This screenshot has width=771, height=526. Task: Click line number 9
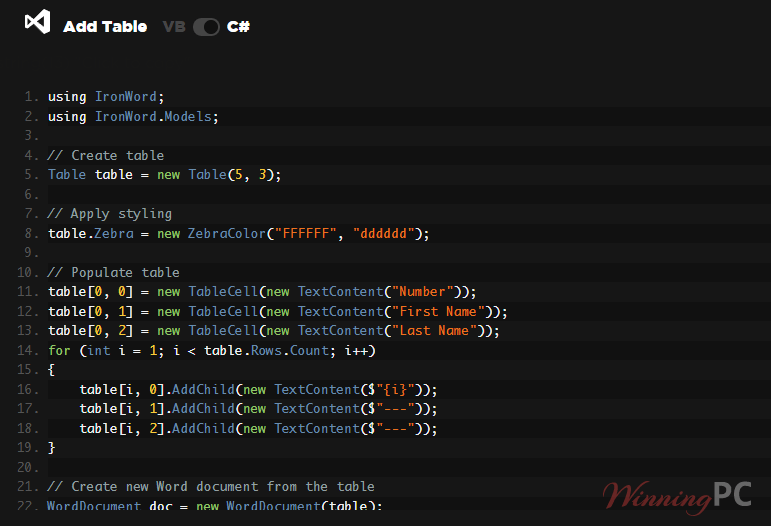coord(31,253)
